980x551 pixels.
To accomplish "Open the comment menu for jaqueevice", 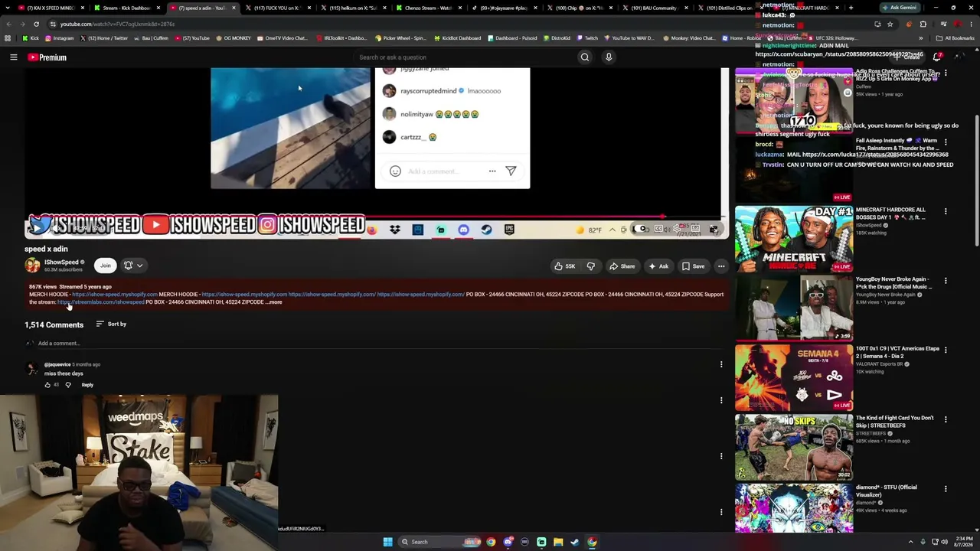I will click(720, 364).
